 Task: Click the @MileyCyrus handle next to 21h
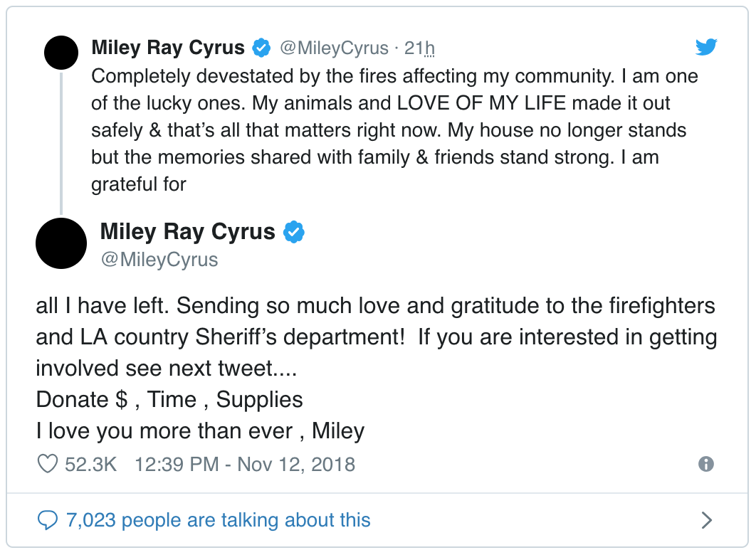pyautogui.click(x=334, y=48)
